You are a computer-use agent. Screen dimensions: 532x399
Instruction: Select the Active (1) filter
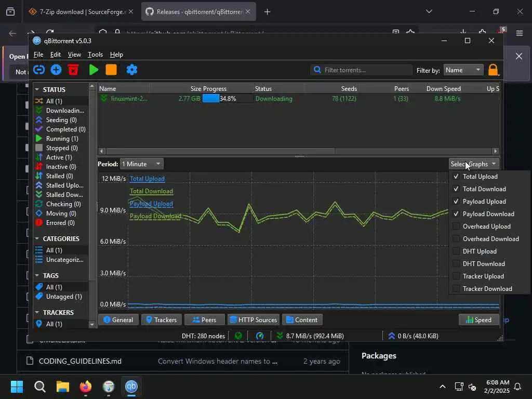[x=60, y=157]
